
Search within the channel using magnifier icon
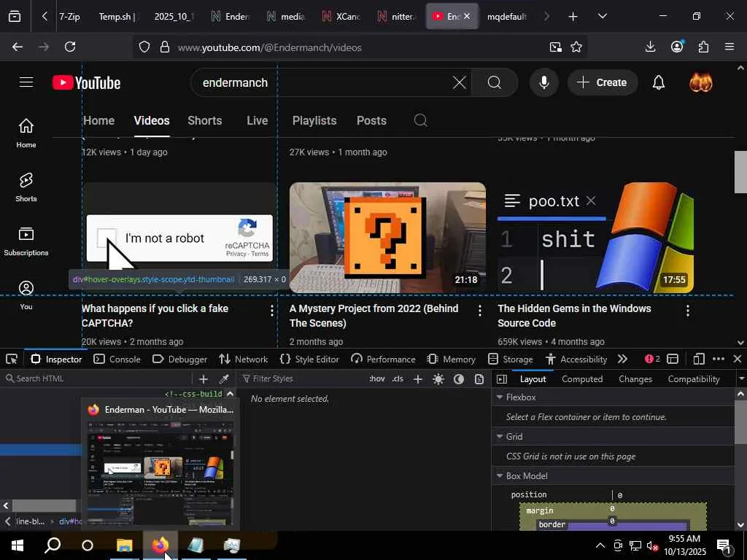pyautogui.click(x=420, y=120)
